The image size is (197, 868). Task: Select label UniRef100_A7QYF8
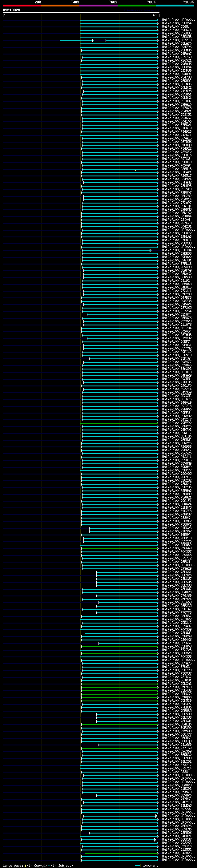[x=177, y=612]
